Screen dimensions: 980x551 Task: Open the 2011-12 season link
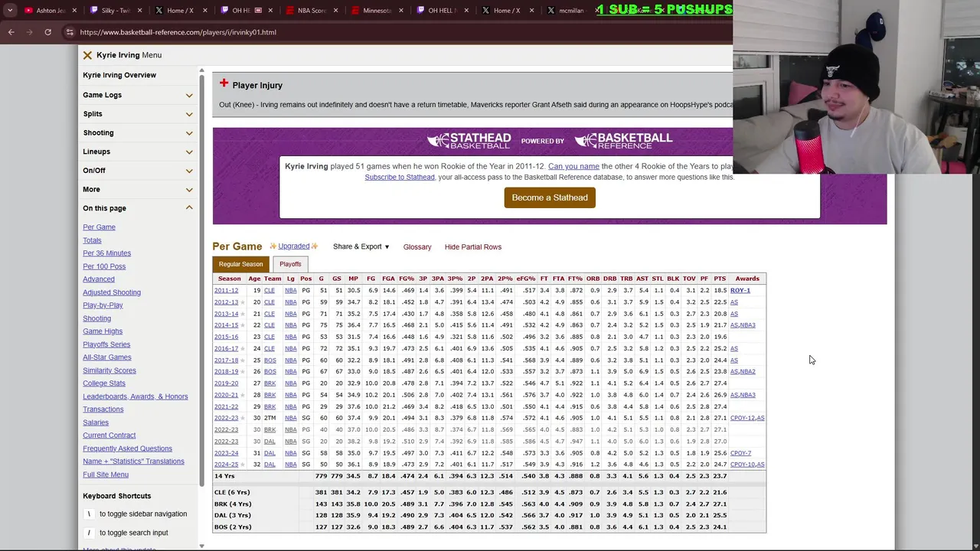click(x=226, y=291)
